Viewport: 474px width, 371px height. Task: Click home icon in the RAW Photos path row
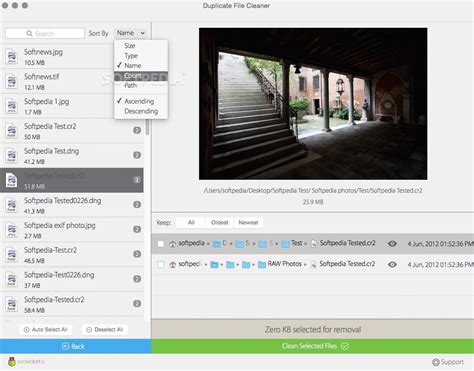point(173,264)
